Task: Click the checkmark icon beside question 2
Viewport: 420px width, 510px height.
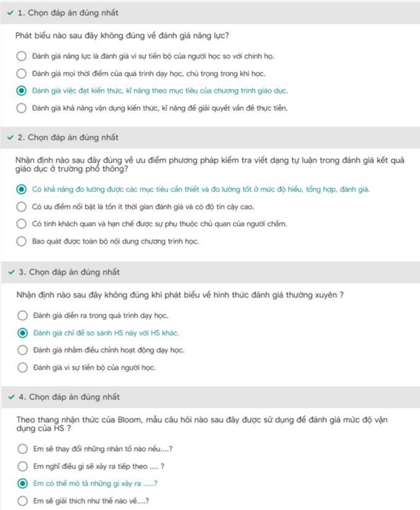Action: point(11,138)
